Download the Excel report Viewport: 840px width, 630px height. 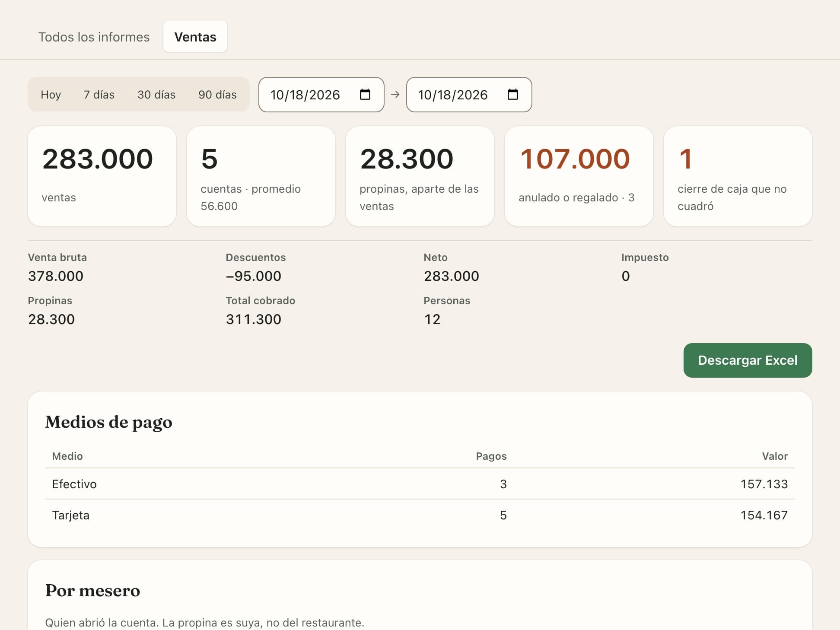pos(748,360)
